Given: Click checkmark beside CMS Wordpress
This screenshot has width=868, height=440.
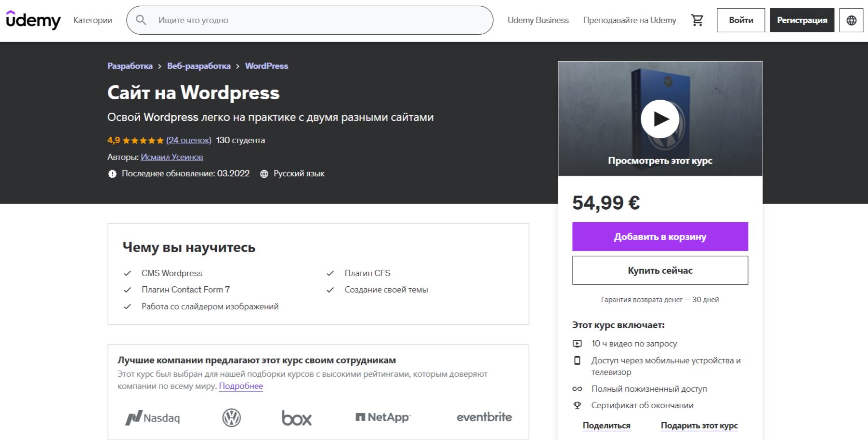Looking at the screenshot, I should point(127,273).
